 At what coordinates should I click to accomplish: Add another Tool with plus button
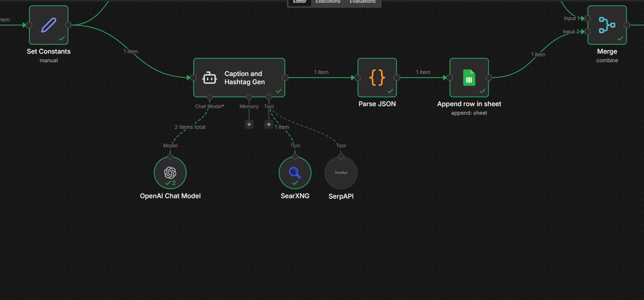[x=268, y=124]
